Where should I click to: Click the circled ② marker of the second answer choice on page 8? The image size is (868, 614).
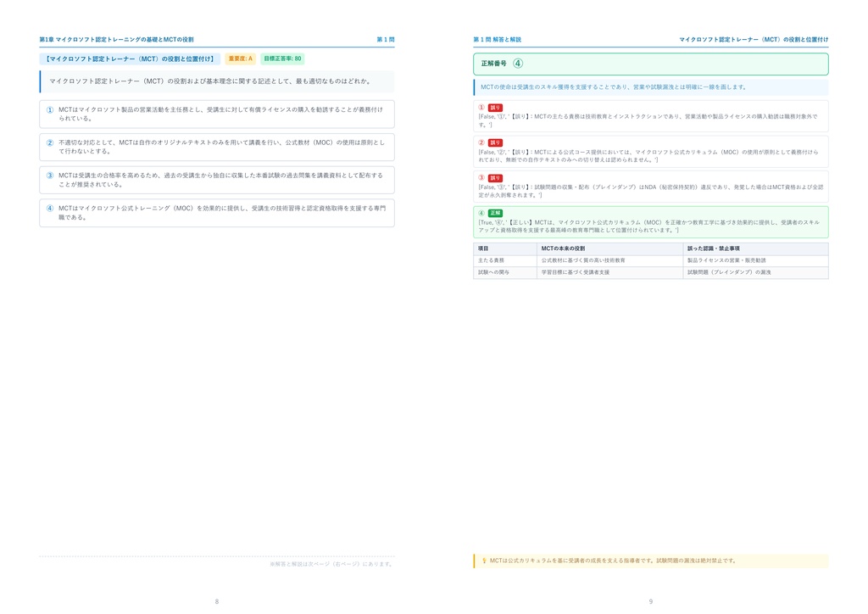point(50,142)
